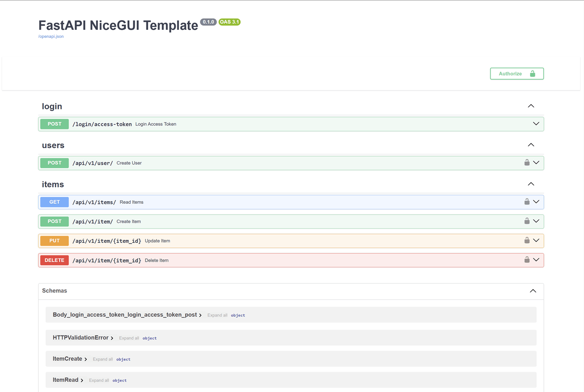Click lock icon on Update Item endpoint
584x392 pixels.
(527, 241)
